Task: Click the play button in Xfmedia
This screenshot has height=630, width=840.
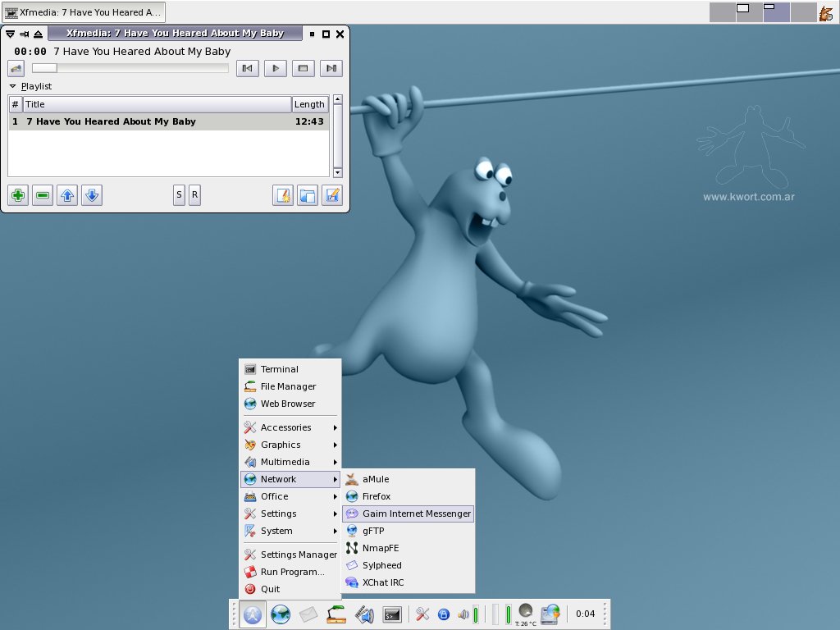Action: pyautogui.click(x=276, y=68)
